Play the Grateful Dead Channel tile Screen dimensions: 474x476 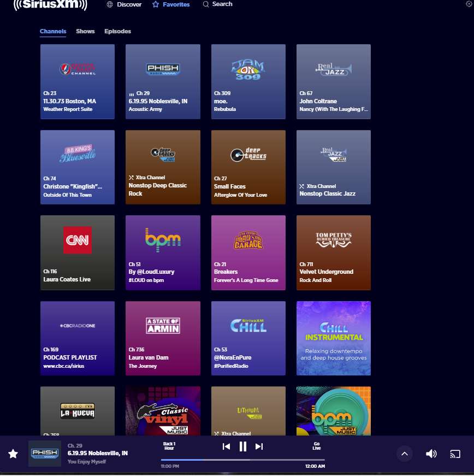click(78, 81)
